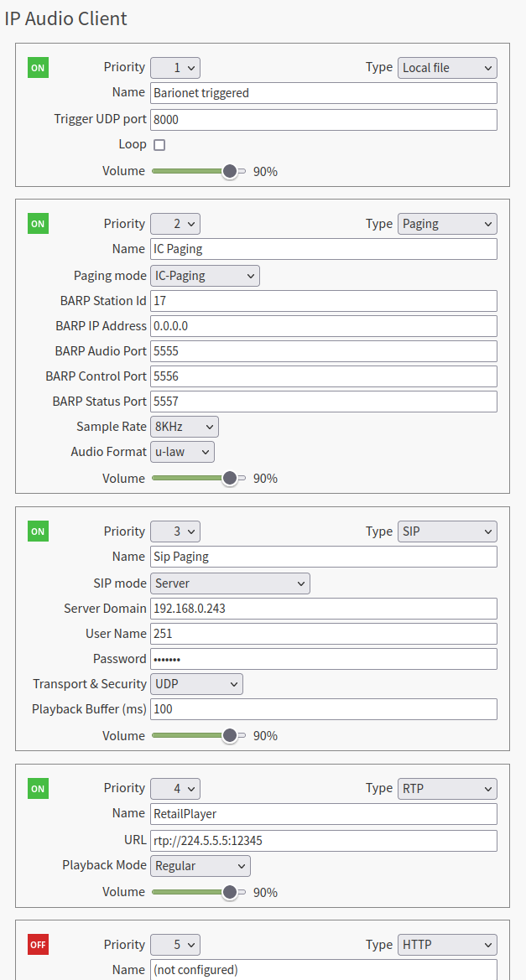The width and height of the screenshot is (526, 980).
Task: Toggle the ON badge for RetailPlayer
Action: [38, 788]
